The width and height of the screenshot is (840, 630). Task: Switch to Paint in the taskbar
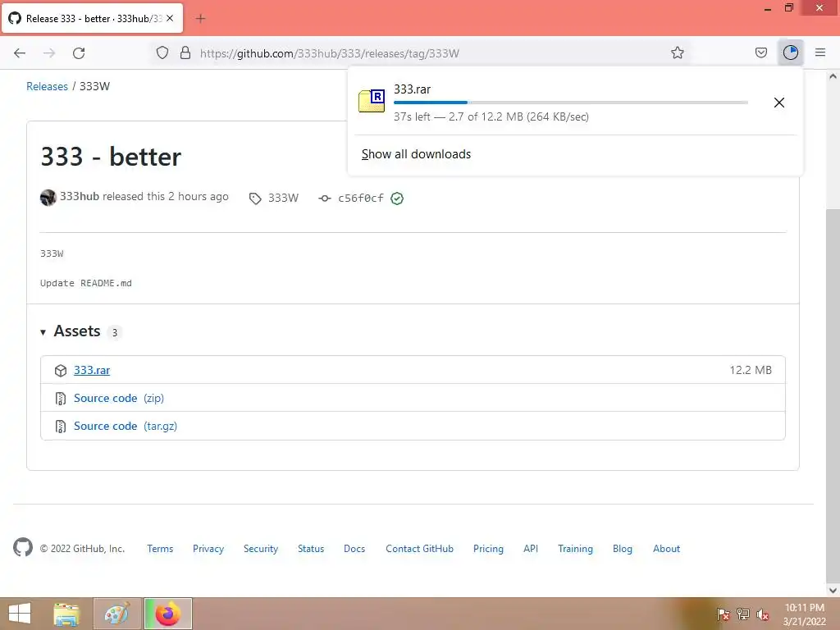(x=117, y=614)
